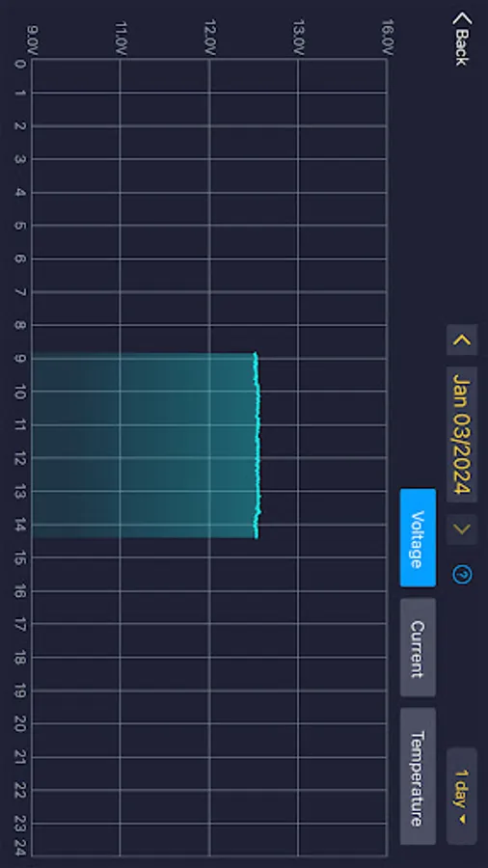Expand the 1 day range dropdown

[462, 796]
